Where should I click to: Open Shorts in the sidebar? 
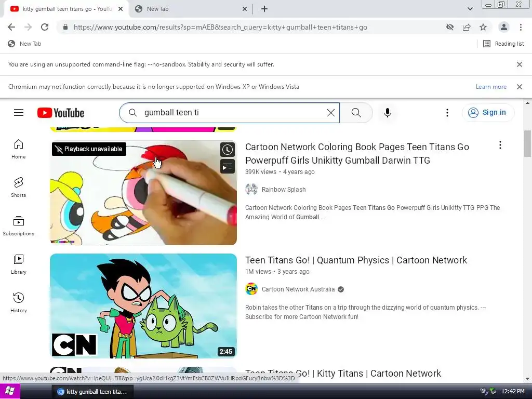(x=19, y=187)
